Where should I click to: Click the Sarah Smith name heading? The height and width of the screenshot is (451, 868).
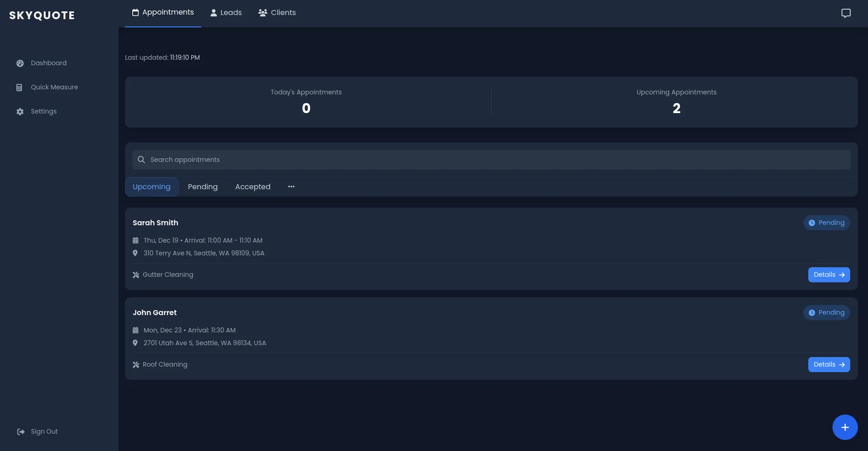coord(156,223)
